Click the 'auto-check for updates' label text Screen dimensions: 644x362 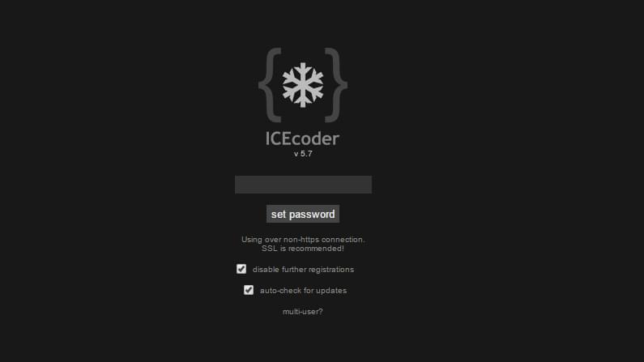(x=303, y=291)
